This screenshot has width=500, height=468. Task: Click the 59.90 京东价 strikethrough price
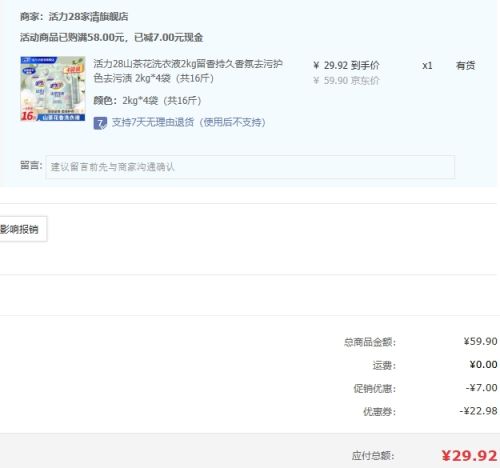[346, 81]
